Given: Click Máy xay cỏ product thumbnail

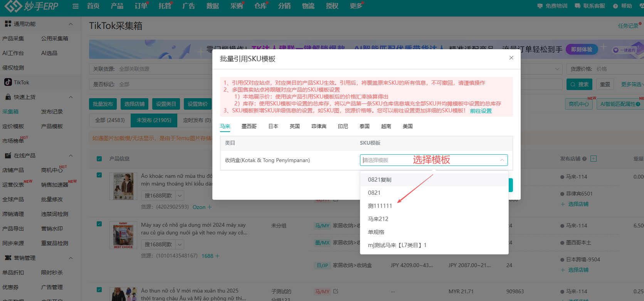Looking at the screenshot, I should tap(123, 235).
